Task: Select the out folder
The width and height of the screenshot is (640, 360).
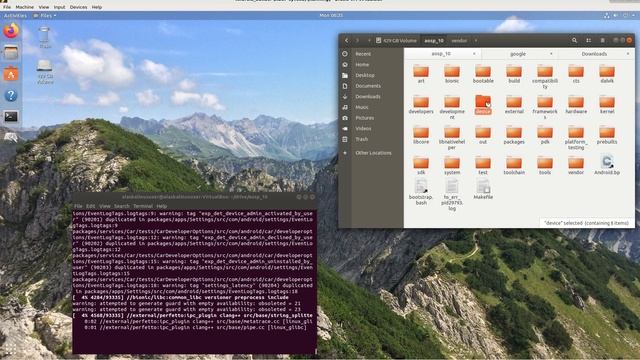Action: (x=483, y=135)
